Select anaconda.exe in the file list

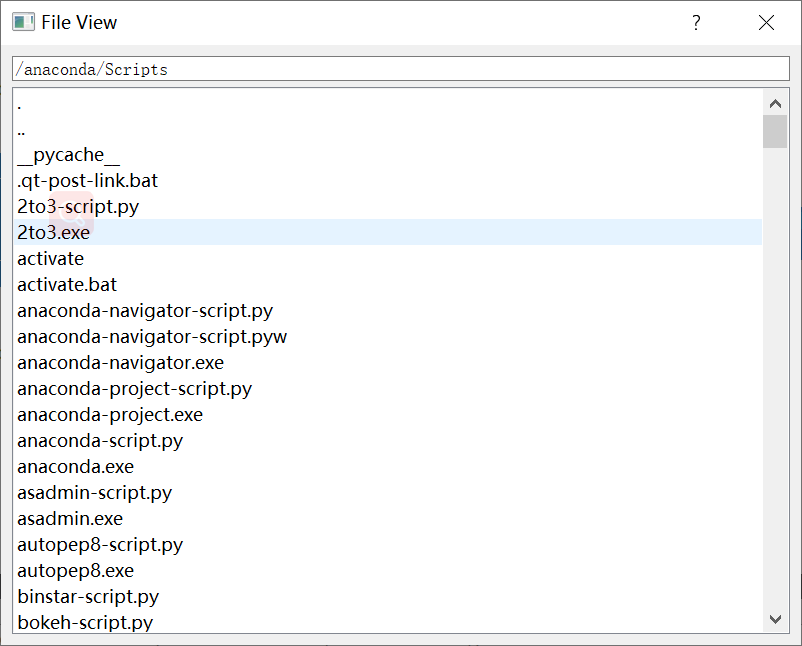click(x=388, y=466)
